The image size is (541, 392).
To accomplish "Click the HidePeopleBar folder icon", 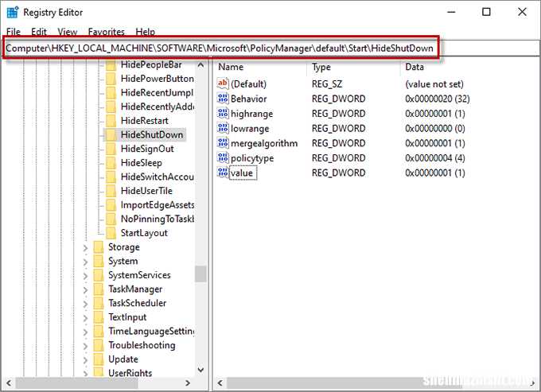I will pyautogui.click(x=111, y=65).
